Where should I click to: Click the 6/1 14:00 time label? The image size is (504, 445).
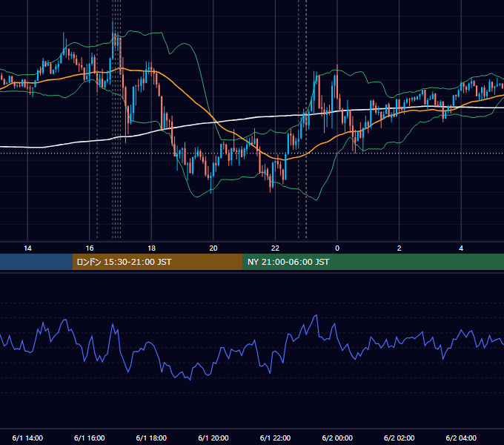pos(27,438)
